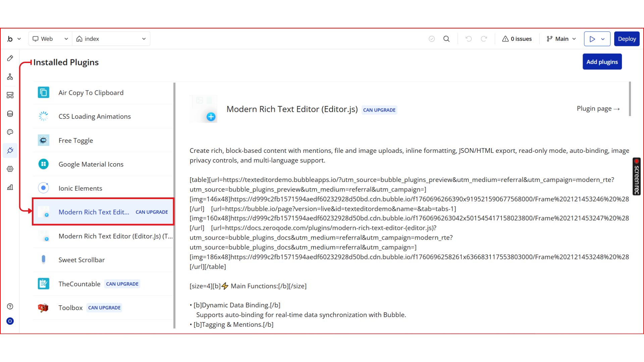The image size is (644, 362).
Task: Open the Plugin page link
Action: pyautogui.click(x=598, y=109)
